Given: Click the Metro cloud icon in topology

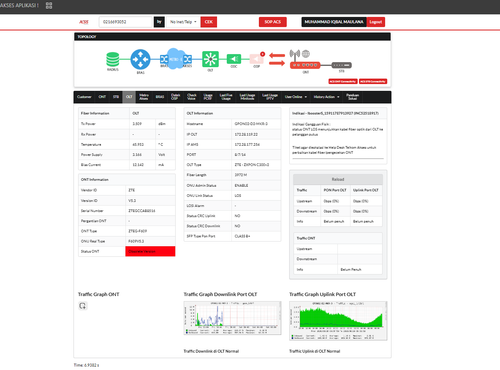Looking at the screenshot, I should pos(176,59).
